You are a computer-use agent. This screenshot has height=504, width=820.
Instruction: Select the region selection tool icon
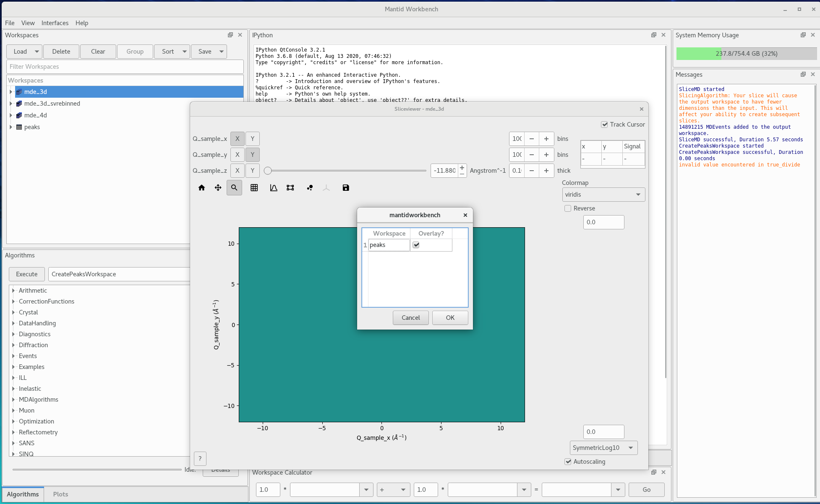290,188
